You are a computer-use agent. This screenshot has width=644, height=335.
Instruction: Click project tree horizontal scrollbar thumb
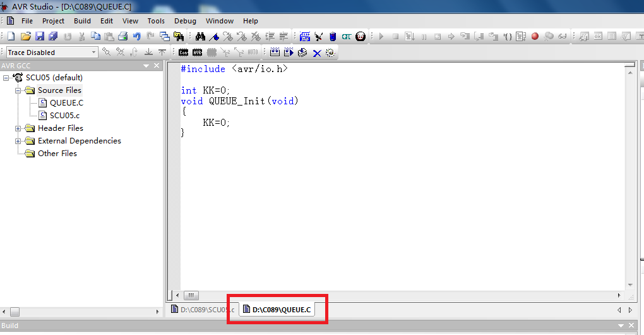click(x=15, y=312)
